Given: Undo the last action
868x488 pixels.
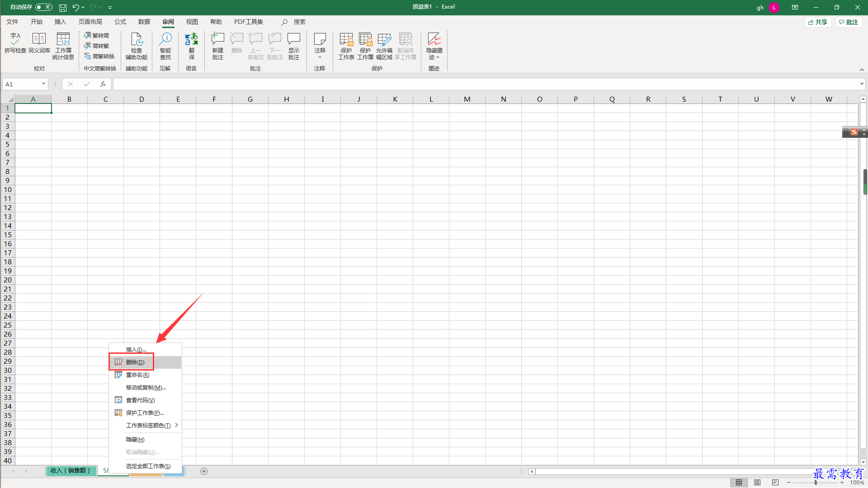Looking at the screenshot, I should click(75, 8).
